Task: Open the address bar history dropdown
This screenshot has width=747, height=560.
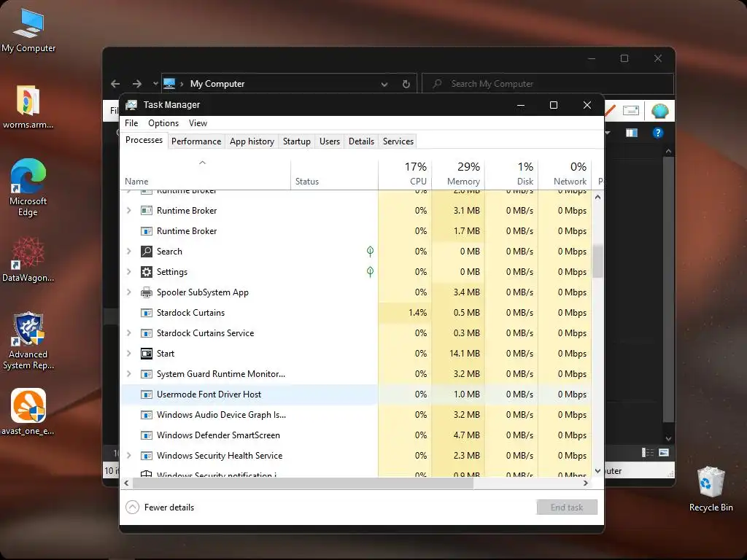Action: pyautogui.click(x=384, y=85)
